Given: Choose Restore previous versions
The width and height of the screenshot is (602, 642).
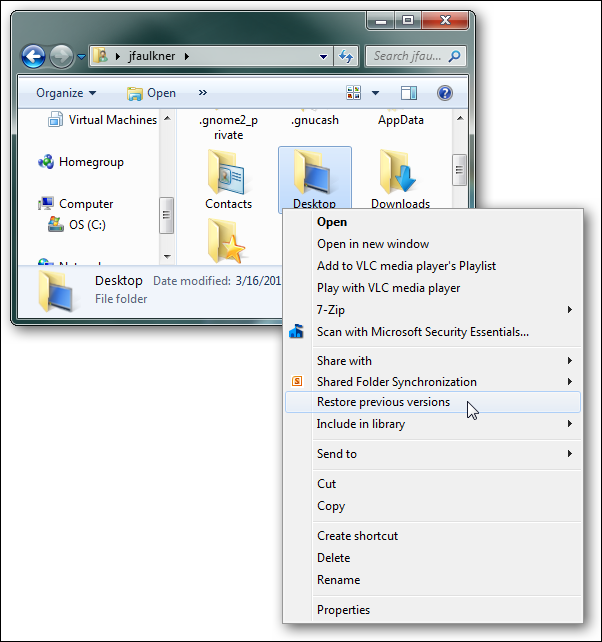Looking at the screenshot, I should pos(433,402).
